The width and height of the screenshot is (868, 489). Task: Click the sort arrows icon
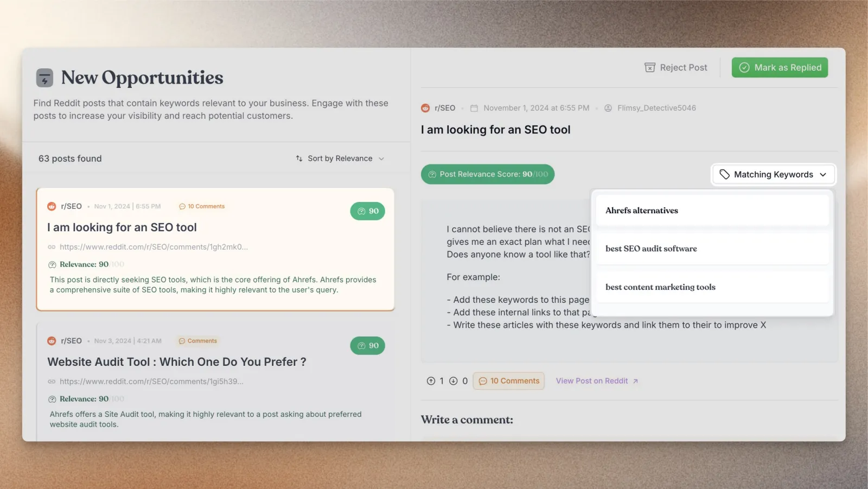(x=299, y=158)
